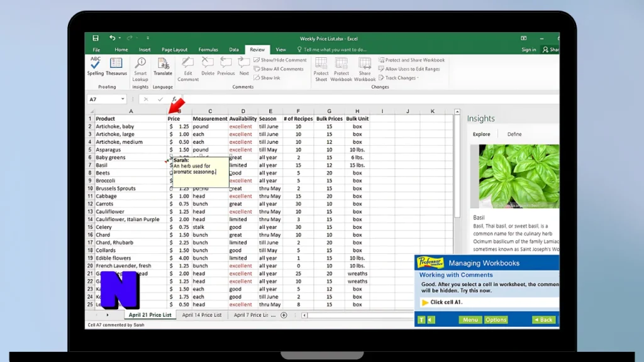This screenshot has height=362, width=644.
Task: Click the tutorial Menu button
Action: pos(470,320)
